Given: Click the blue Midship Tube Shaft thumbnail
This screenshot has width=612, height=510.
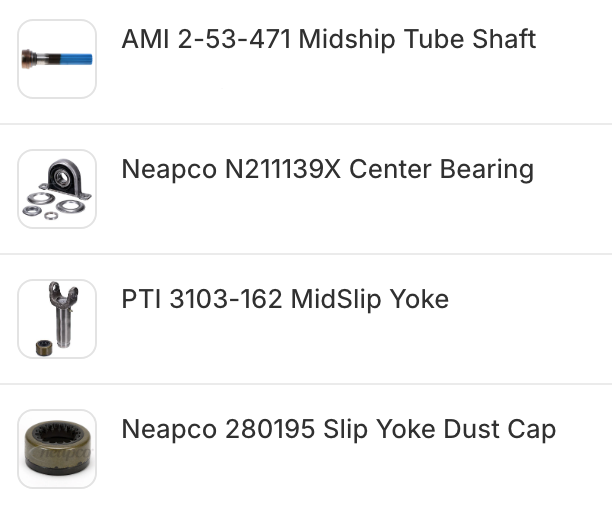Looking at the screenshot, I should [x=57, y=59].
